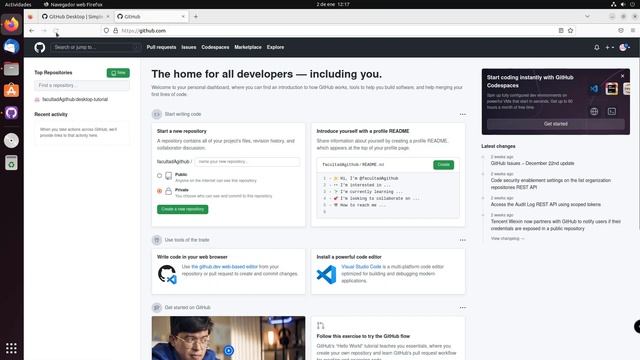Focus the name your new repository field

point(247,162)
